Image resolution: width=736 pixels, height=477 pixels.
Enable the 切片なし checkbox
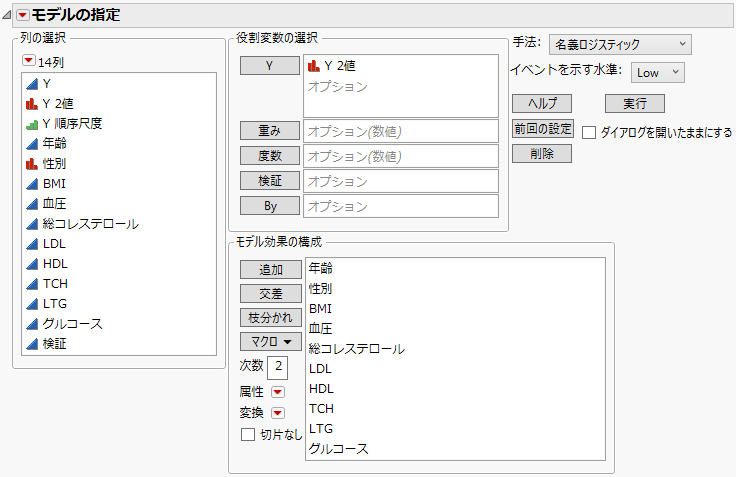pos(247,434)
